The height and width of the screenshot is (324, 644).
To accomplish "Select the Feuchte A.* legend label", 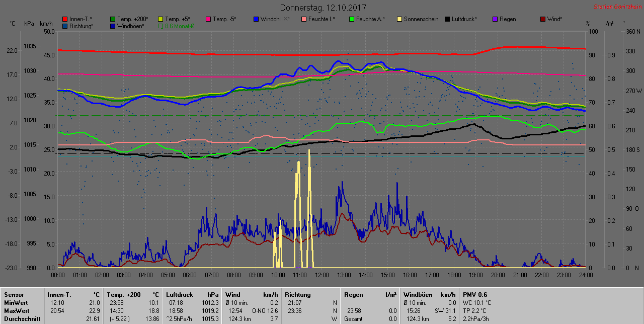I will coord(370,19).
